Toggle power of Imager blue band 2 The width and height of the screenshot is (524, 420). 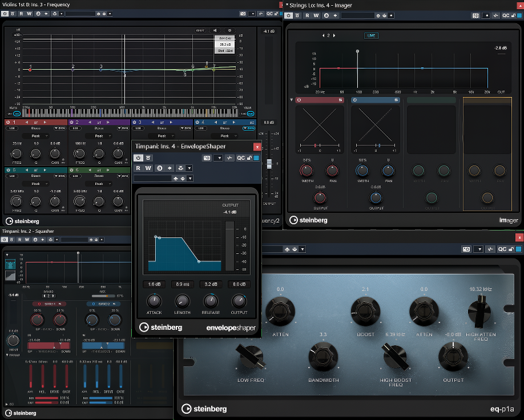[x=355, y=100]
